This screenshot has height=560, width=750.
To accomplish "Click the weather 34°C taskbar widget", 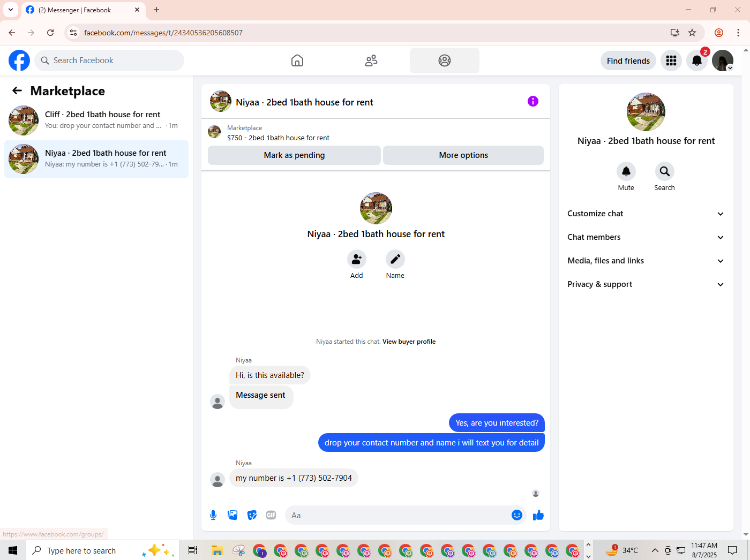I will tap(622, 550).
